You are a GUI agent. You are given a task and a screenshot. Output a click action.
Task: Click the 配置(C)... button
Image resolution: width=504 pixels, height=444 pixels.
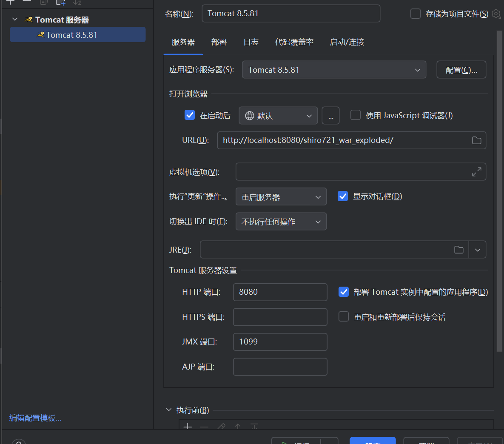[461, 70]
